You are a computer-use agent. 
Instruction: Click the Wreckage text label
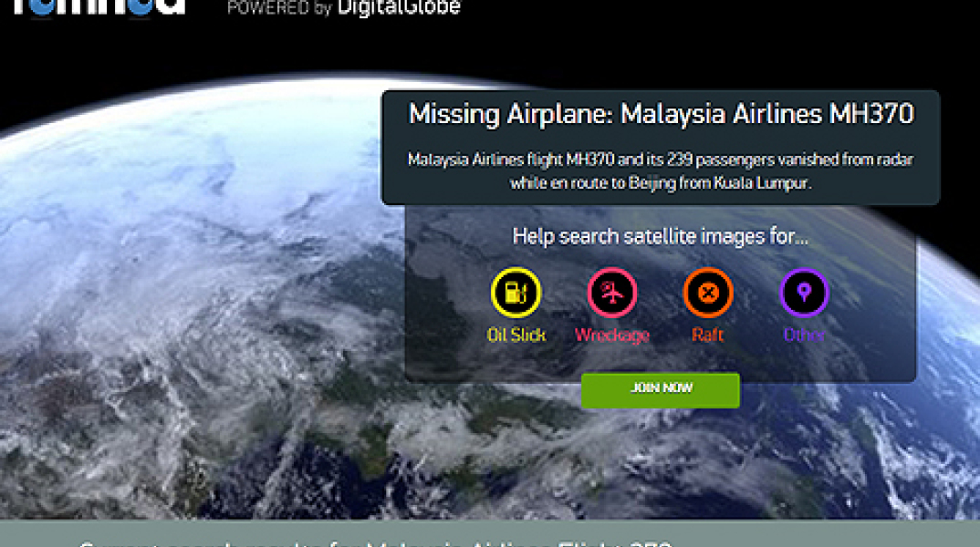[612, 335]
